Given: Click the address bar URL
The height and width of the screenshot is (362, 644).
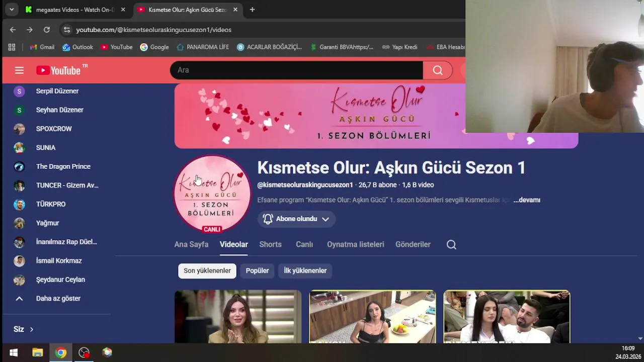Looking at the screenshot, I should coord(153,30).
